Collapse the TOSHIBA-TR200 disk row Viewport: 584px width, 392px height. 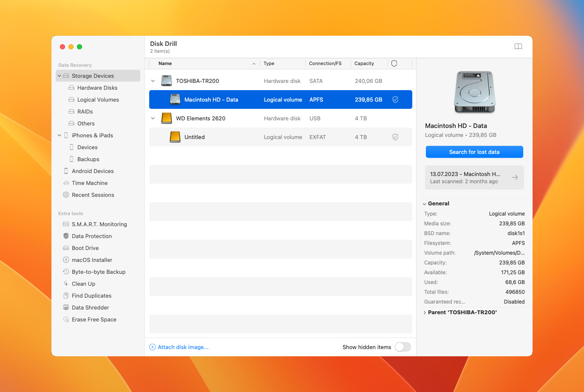pyautogui.click(x=153, y=81)
